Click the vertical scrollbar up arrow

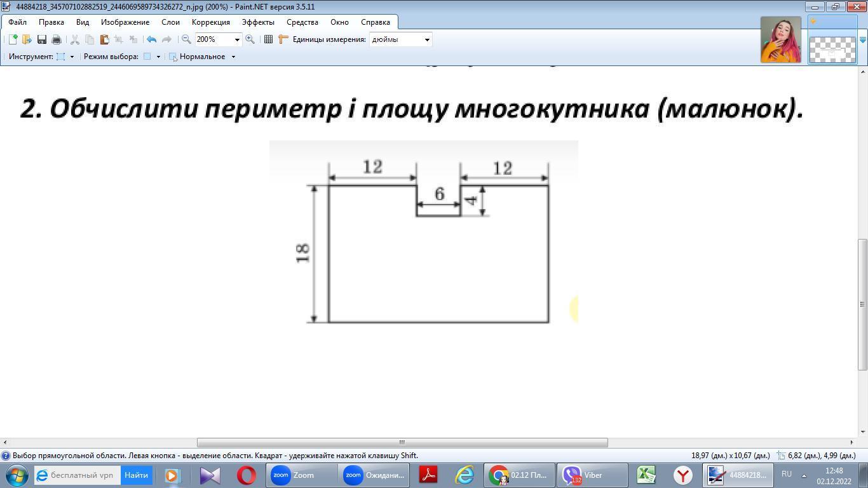863,71
